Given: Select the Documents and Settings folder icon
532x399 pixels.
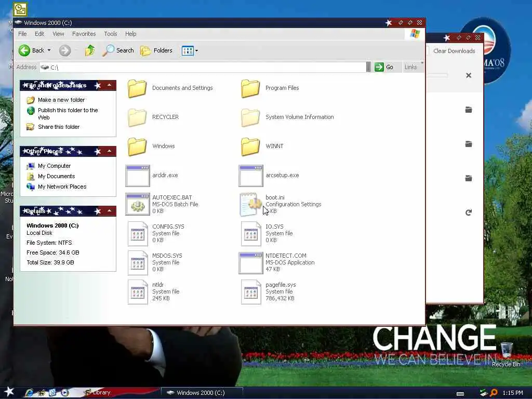Looking at the screenshot, I should coord(137,88).
